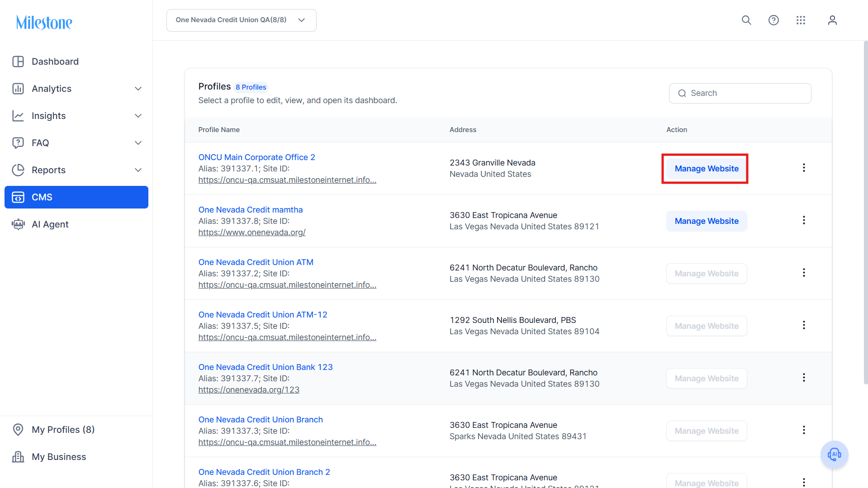
Task: Open more options for One Nevada Credit Union Branch 2
Action: [x=804, y=482]
